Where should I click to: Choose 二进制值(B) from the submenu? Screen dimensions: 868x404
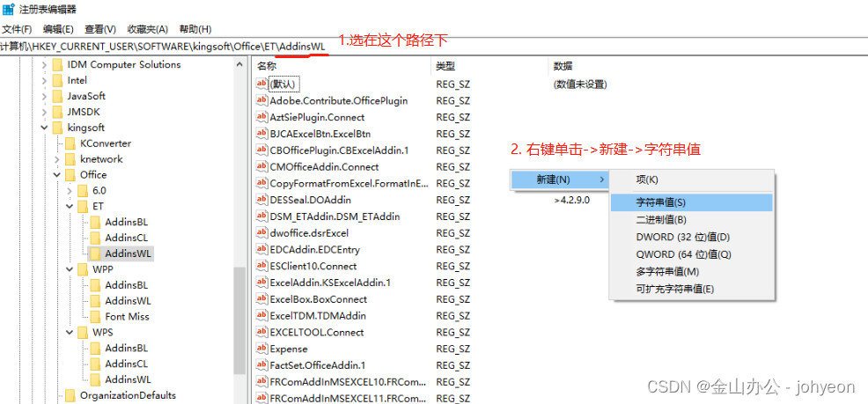pyautogui.click(x=691, y=220)
